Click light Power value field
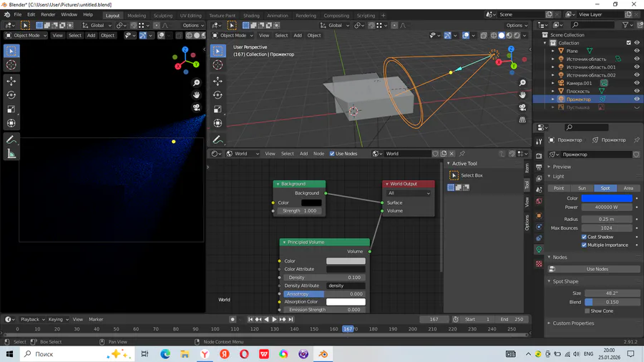The image size is (644, 362). 607,207
